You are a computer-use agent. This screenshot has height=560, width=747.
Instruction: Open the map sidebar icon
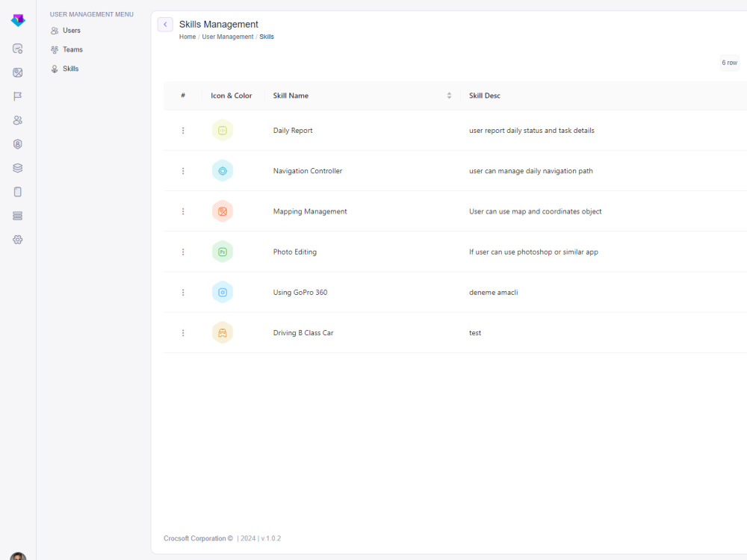click(18, 72)
